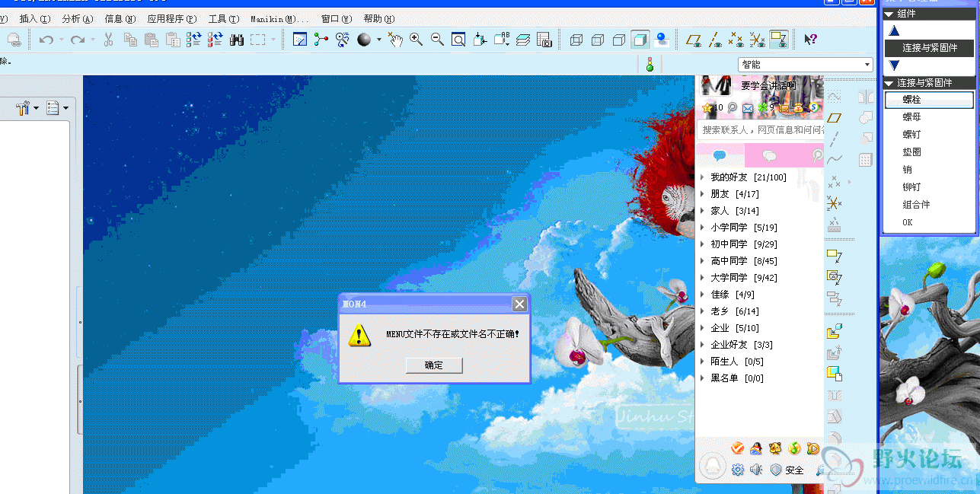Toggle datum points display
This screenshot has height=494, width=980.
pos(736,40)
